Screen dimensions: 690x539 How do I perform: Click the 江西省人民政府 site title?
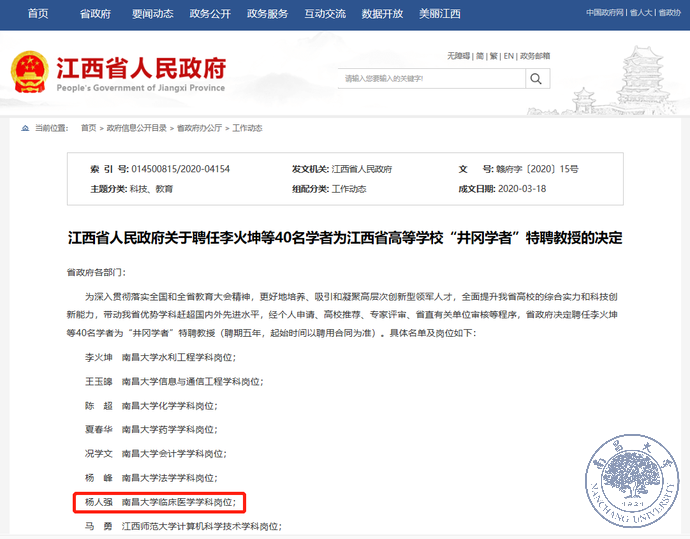(141, 68)
